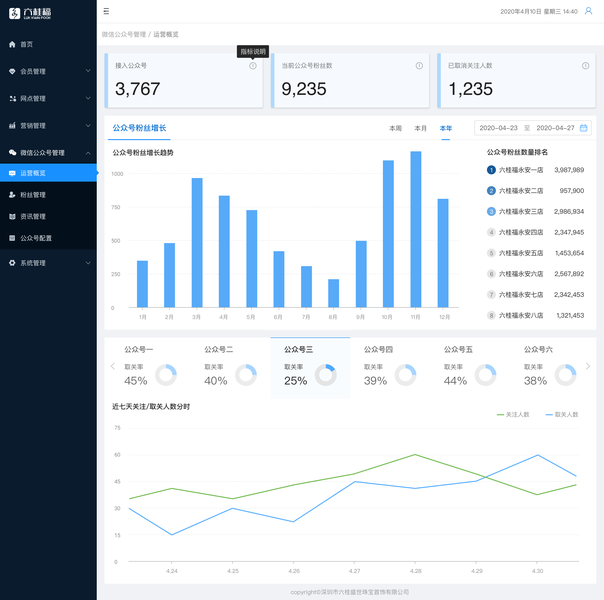The image size is (604, 600).
Task: Open 资讯管理 menu item
Action: (49, 216)
